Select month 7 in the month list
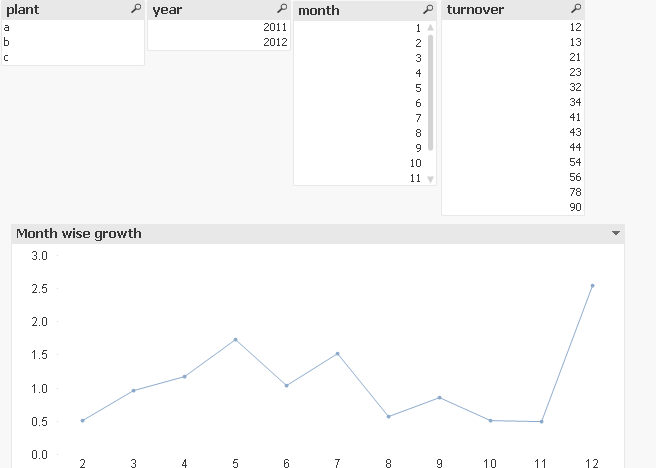 360,118
